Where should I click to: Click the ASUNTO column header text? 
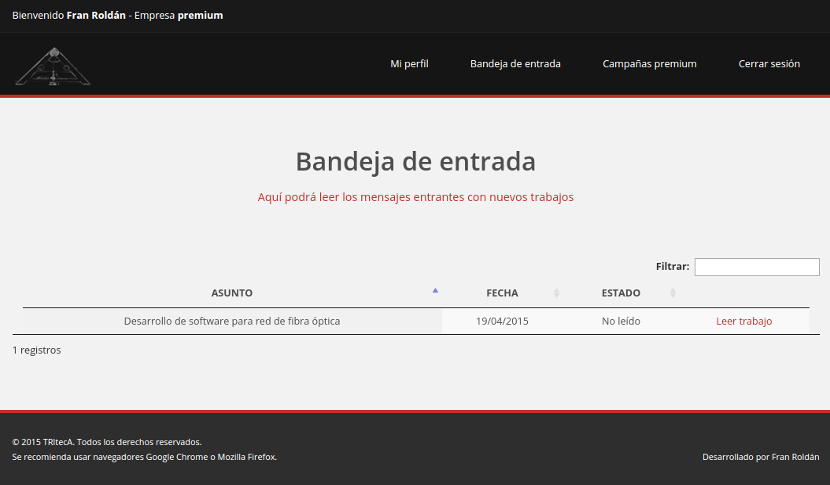coord(232,293)
